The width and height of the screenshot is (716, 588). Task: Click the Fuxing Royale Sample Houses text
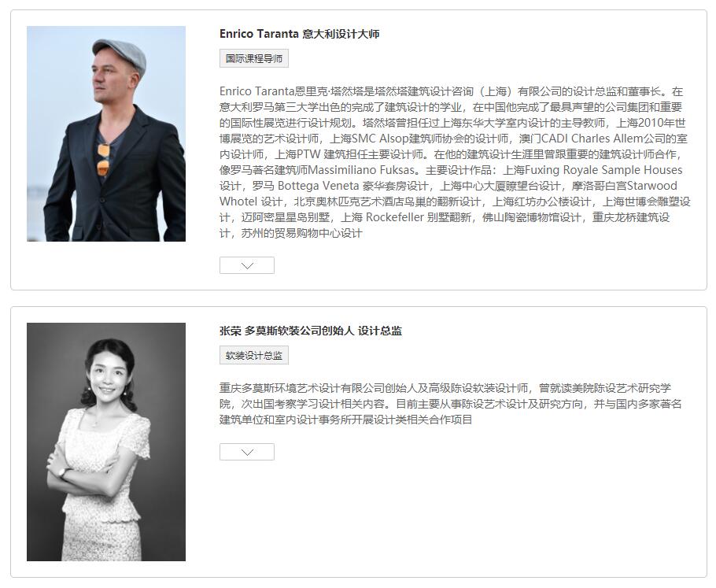click(603, 170)
